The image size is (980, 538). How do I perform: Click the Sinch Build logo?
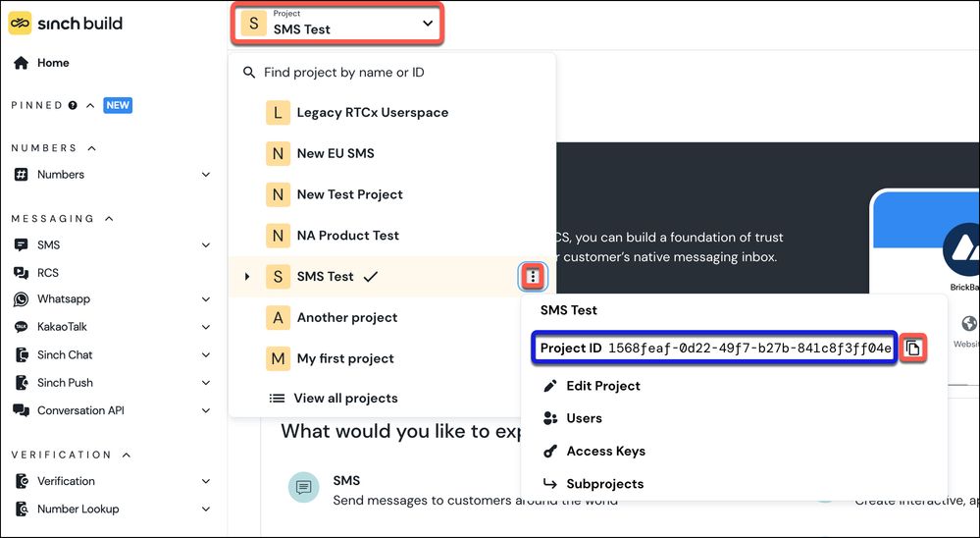coord(65,24)
